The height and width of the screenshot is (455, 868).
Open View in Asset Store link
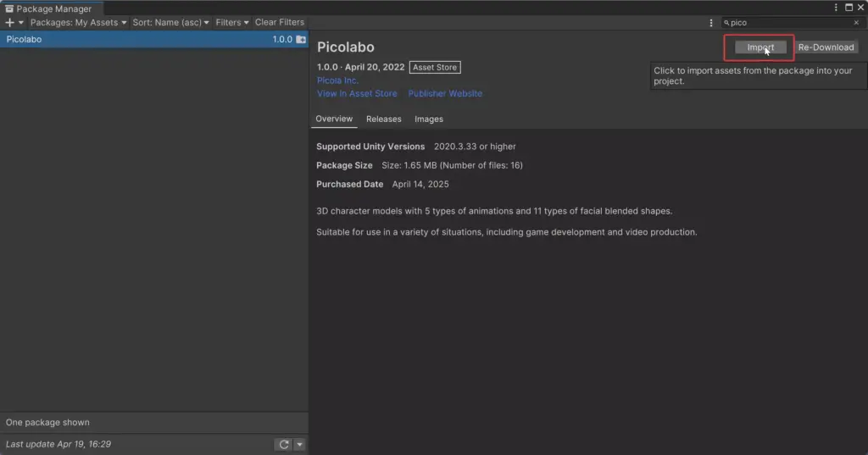tap(357, 93)
